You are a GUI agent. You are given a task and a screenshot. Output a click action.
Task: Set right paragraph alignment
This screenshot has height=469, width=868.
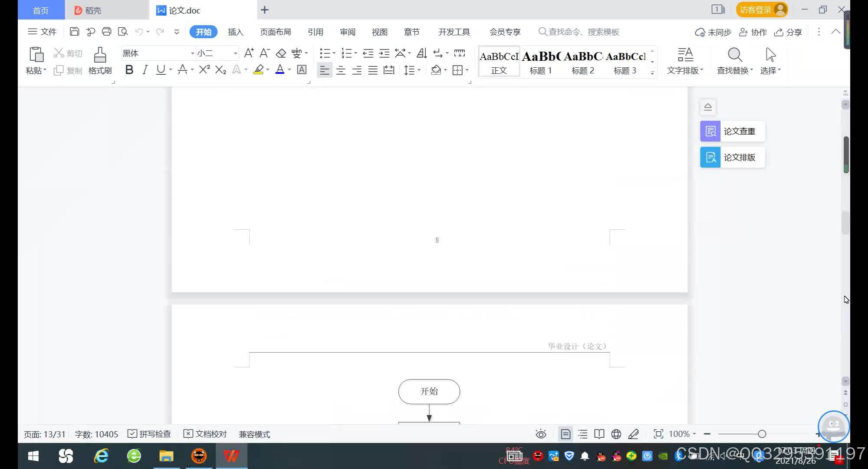point(357,70)
